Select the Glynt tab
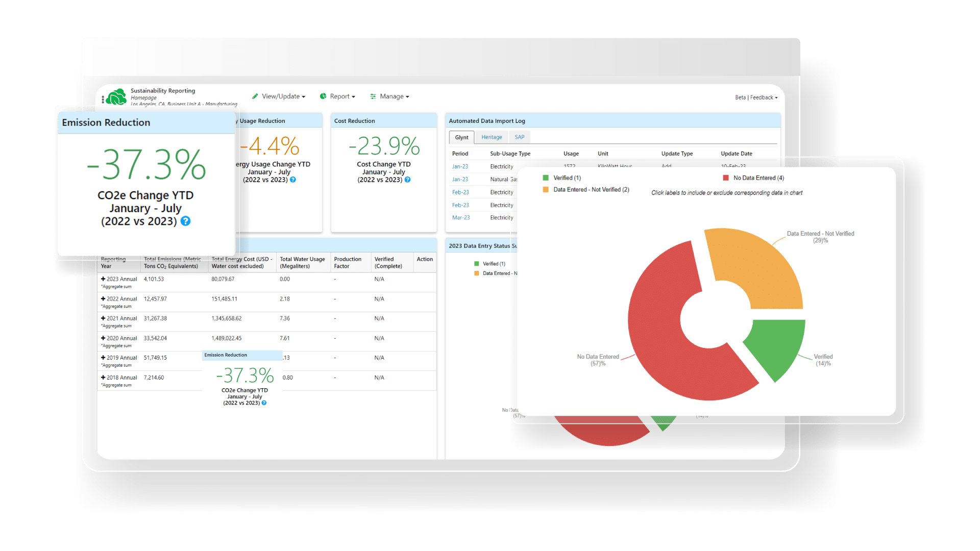The image size is (980, 551). 461,137
